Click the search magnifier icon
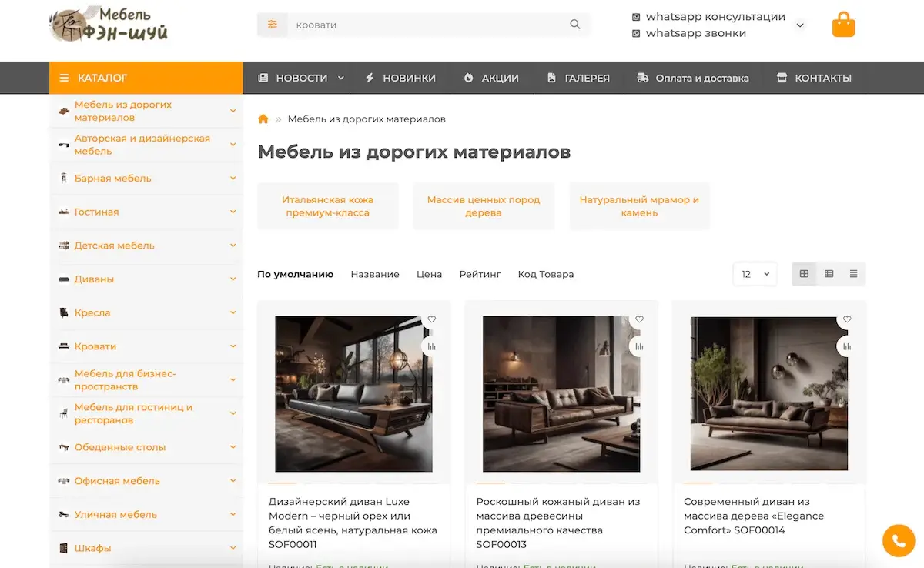This screenshot has width=924, height=568. coord(574,25)
